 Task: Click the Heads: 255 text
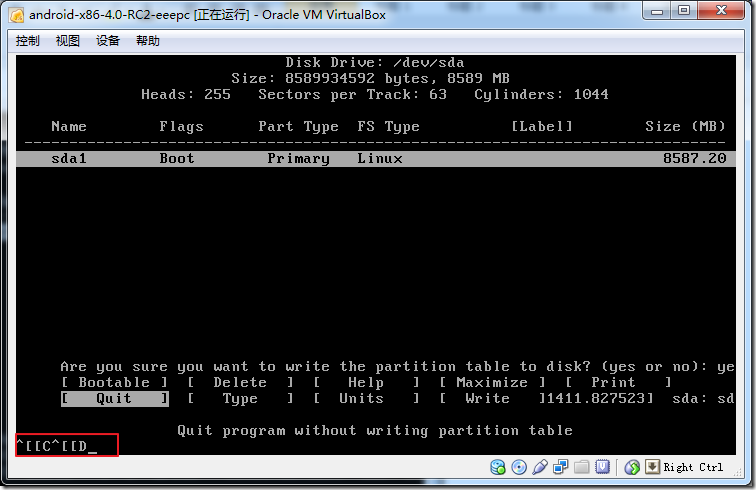[x=186, y=95]
